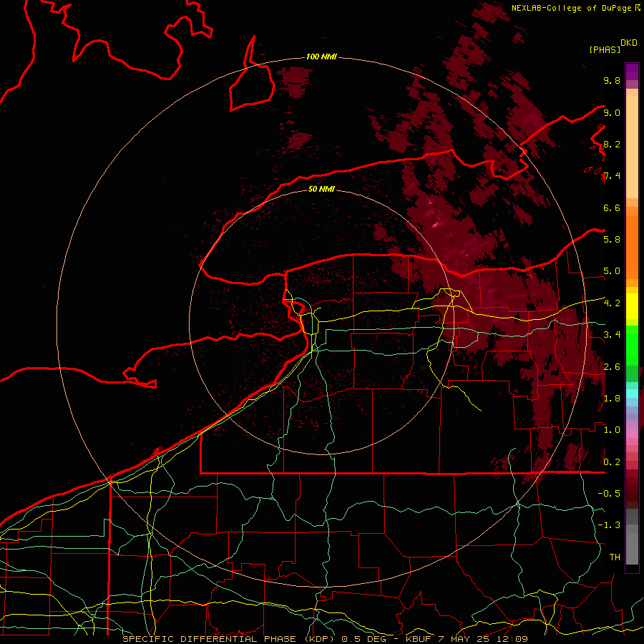Click the 100 NMI range ring label
The height and width of the screenshot is (644, 644).
321,57
